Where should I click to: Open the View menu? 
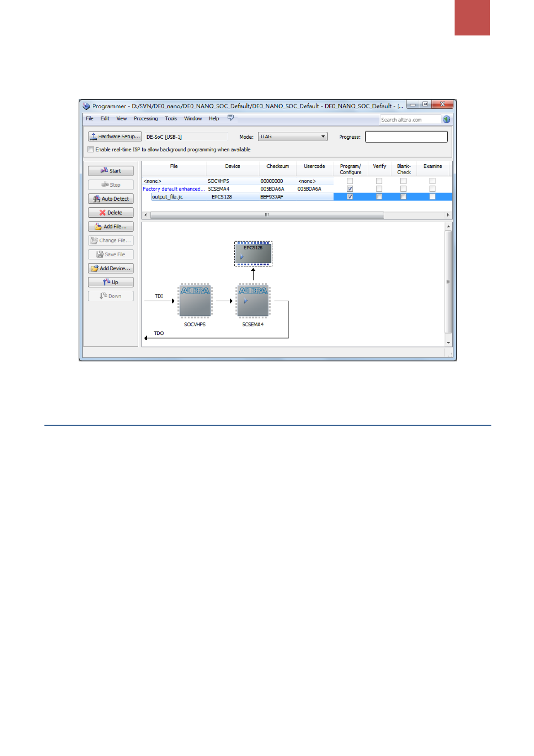(x=122, y=119)
